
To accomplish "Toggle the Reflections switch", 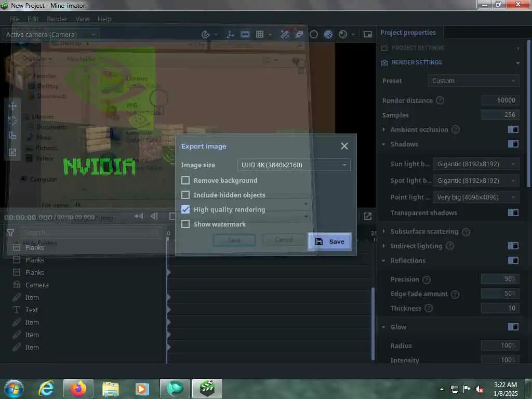I will [x=513, y=260].
